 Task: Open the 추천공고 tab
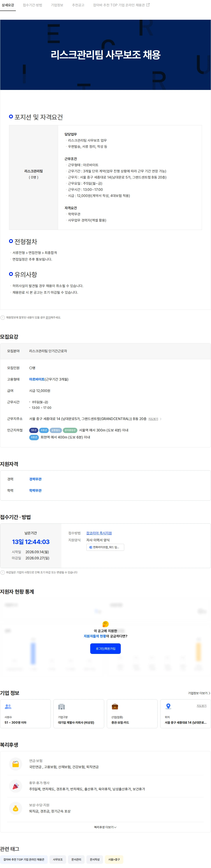click(78, 5)
